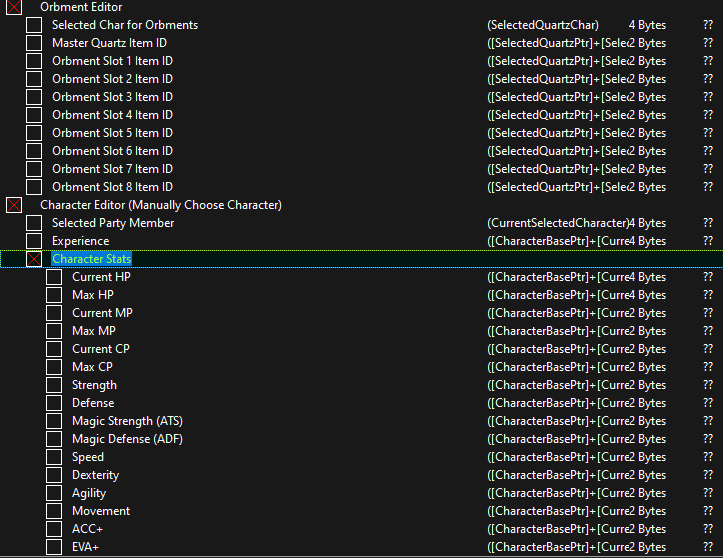Click the ?? value of Strength
This screenshot has height=558, width=723.
(x=708, y=385)
